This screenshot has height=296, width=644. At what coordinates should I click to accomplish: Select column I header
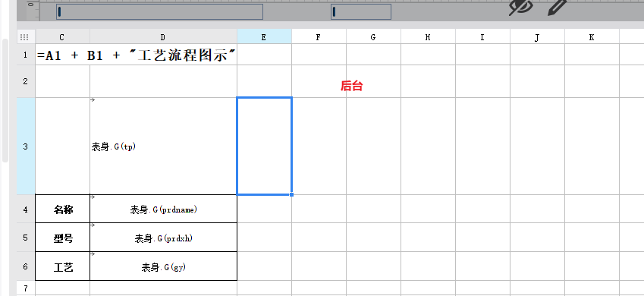(x=483, y=37)
